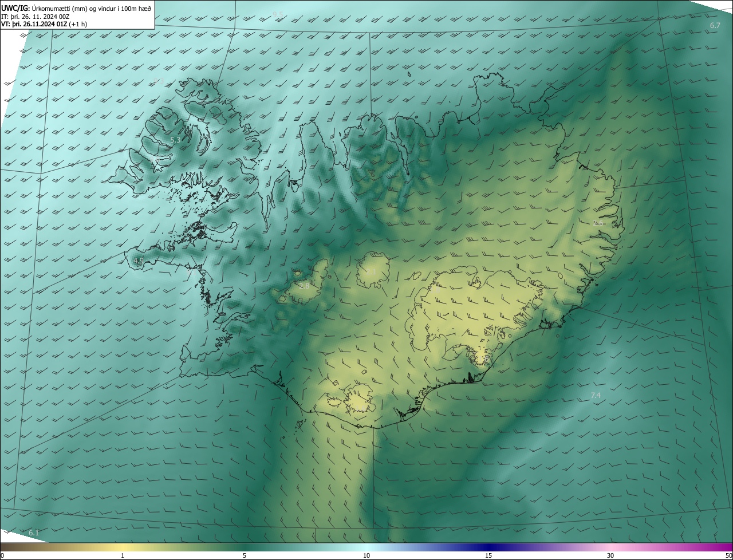Screen dimensions: 733x560
Task: Click the 15 tick label on the color scale
Action: tap(488, 556)
